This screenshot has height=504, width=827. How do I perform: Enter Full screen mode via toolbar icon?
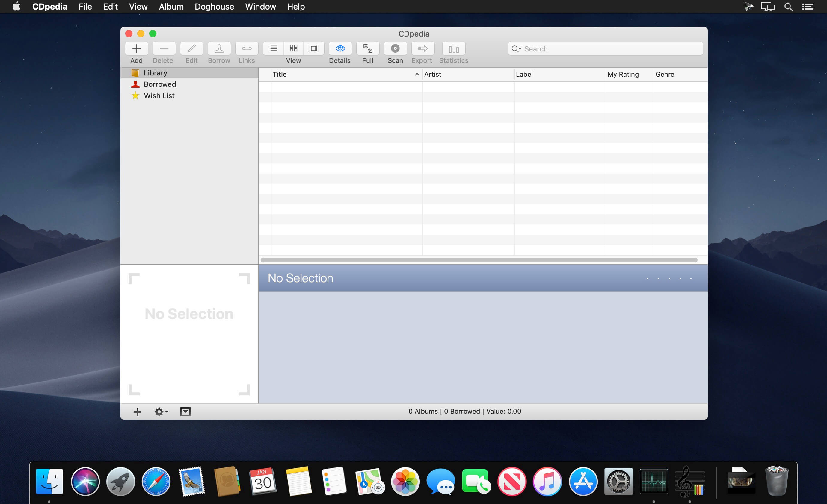coord(368,48)
